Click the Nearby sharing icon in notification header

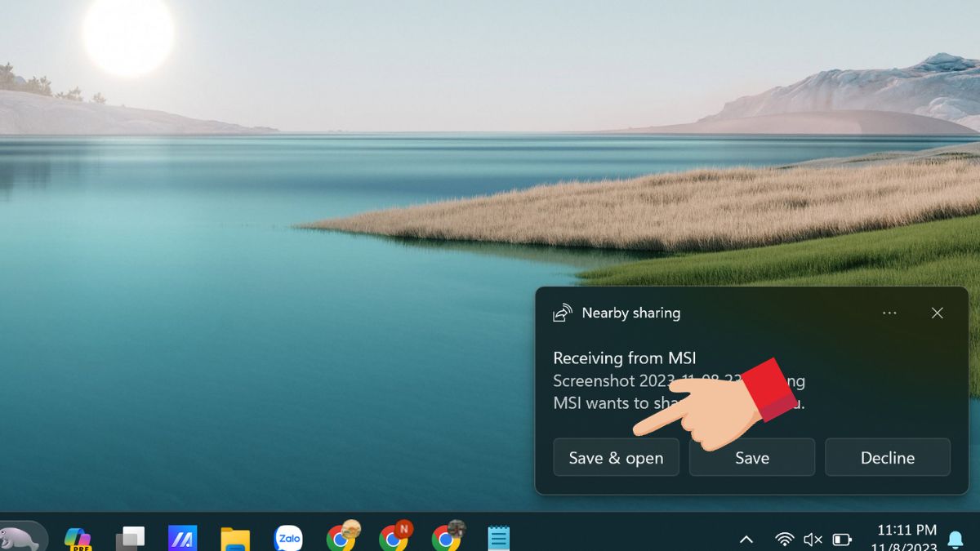click(x=563, y=313)
